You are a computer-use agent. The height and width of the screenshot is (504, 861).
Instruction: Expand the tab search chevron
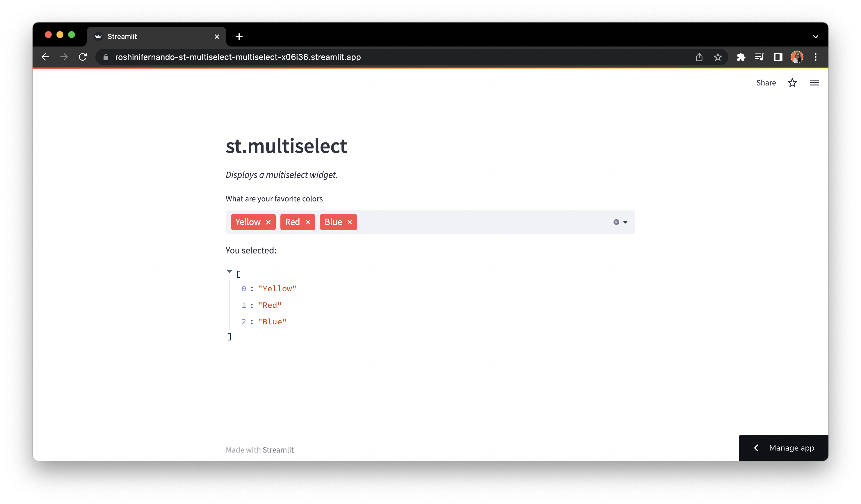(x=816, y=37)
